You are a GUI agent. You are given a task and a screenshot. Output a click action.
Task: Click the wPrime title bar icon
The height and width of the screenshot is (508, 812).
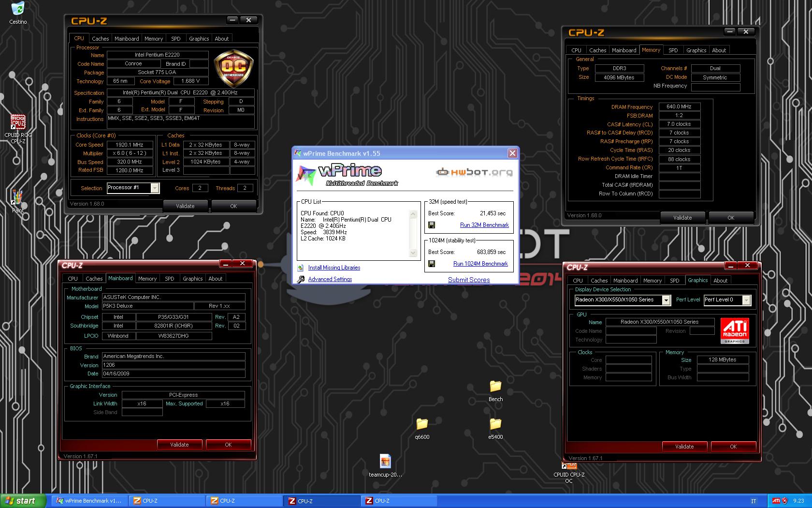(298, 153)
